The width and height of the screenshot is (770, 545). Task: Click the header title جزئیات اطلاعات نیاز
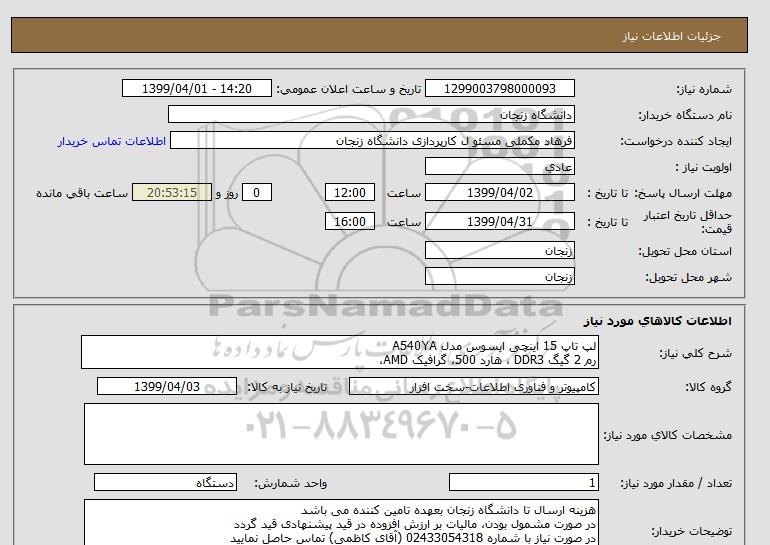pyautogui.click(x=671, y=36)
